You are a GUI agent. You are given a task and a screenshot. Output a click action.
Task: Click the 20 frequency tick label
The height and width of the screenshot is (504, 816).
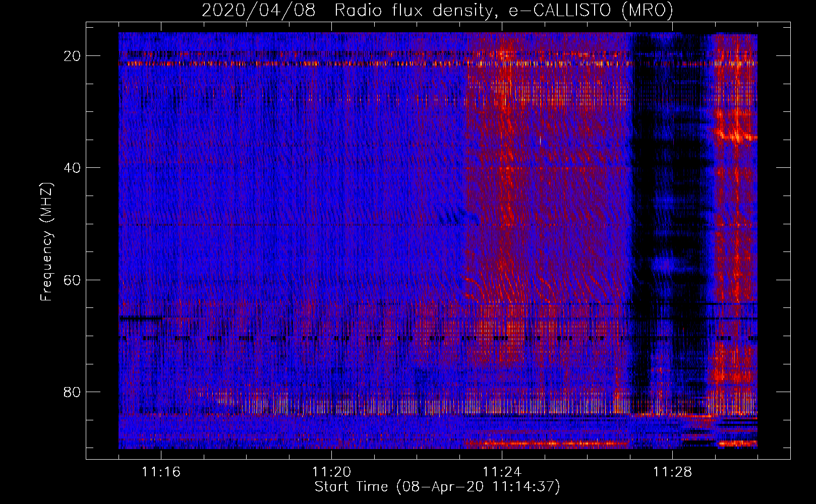tap(72, 56)
